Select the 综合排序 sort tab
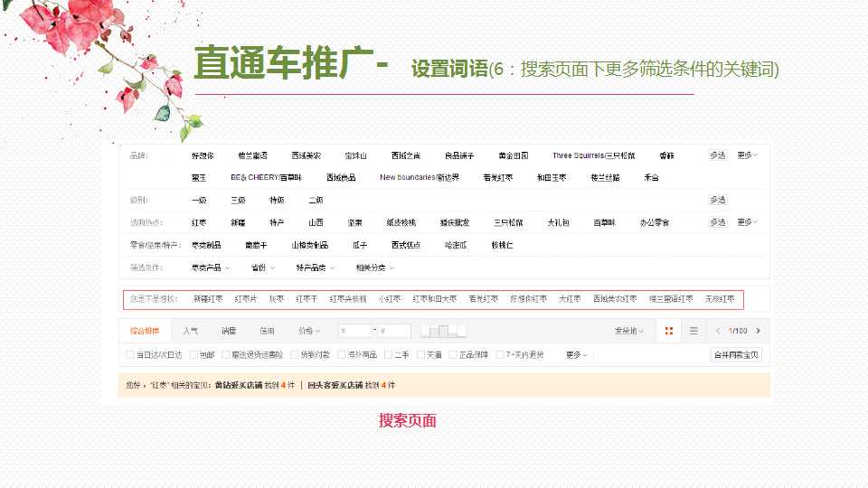 [x=145, y=332]
